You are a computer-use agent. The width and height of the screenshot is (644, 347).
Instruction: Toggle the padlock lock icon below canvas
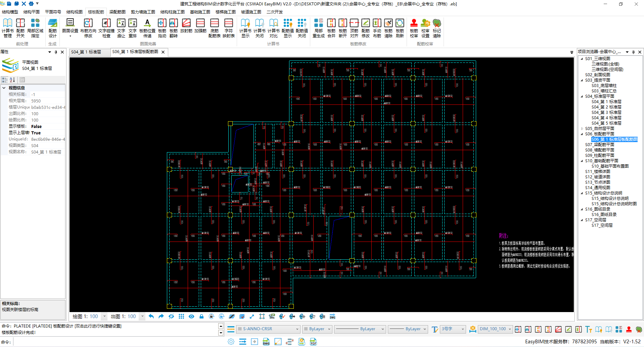pyautogui.click(x=201, y=316)
